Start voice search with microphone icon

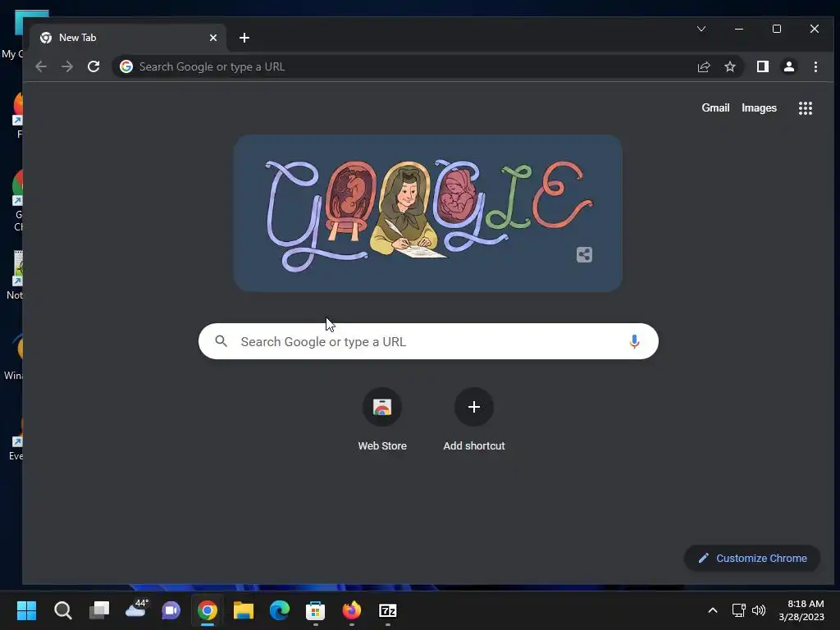click(x=634, y=341)
